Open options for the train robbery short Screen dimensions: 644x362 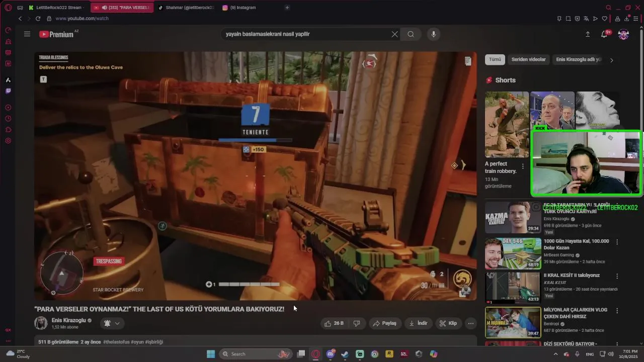point(523,166)
